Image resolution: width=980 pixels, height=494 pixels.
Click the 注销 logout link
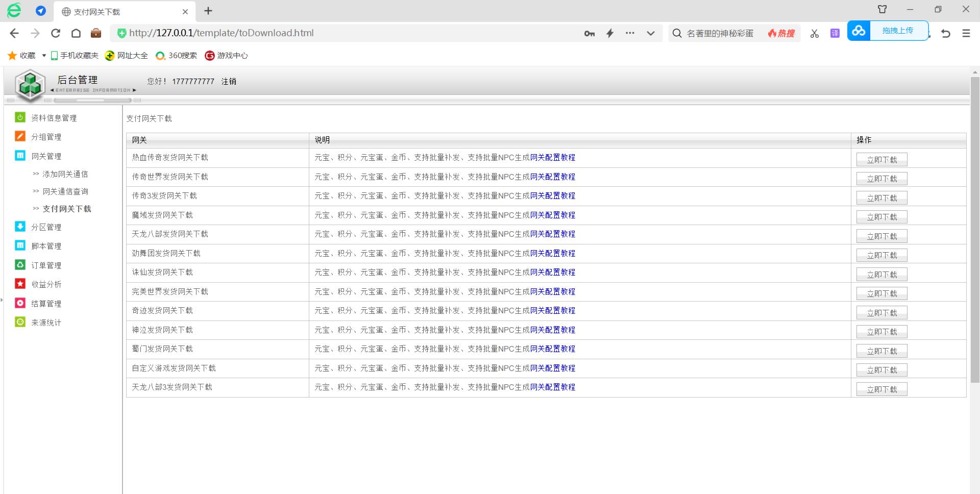coord(229,81)
